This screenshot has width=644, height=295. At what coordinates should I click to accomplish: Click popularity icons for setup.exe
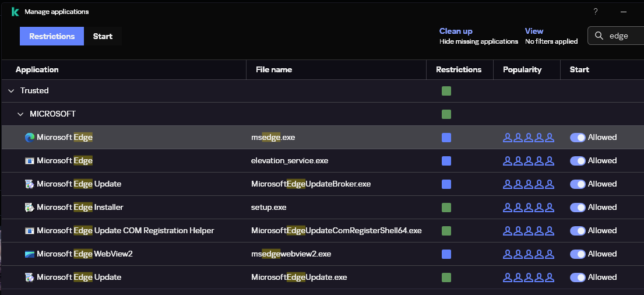529,208
